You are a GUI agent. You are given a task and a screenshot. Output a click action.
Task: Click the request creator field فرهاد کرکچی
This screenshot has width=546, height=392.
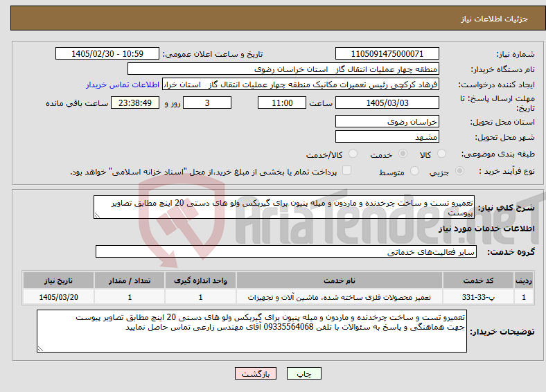coord(301,84)
